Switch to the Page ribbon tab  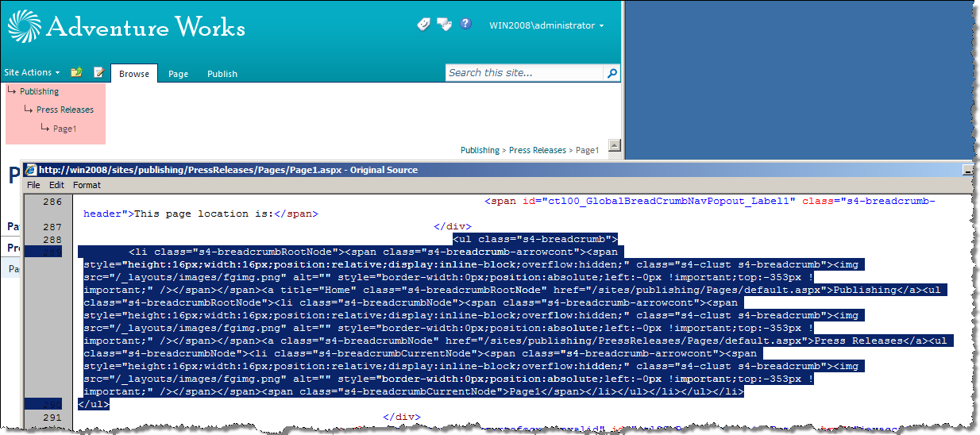click(x=179, y=74)
